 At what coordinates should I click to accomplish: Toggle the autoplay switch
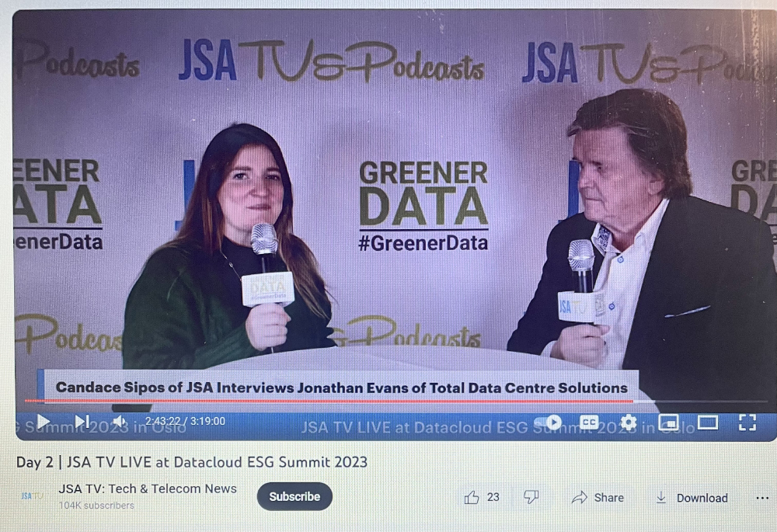click(548, 422)
